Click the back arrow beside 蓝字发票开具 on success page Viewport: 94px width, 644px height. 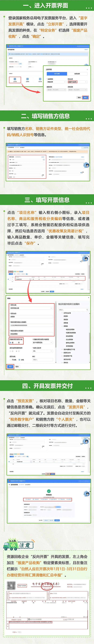coord(9,485)
